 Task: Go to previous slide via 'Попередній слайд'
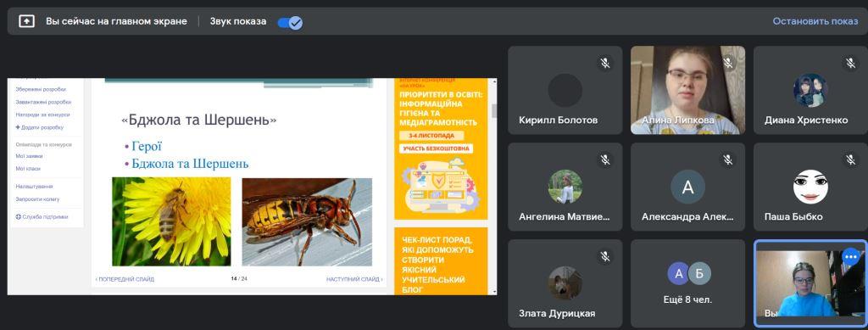(x=125, y=279)
